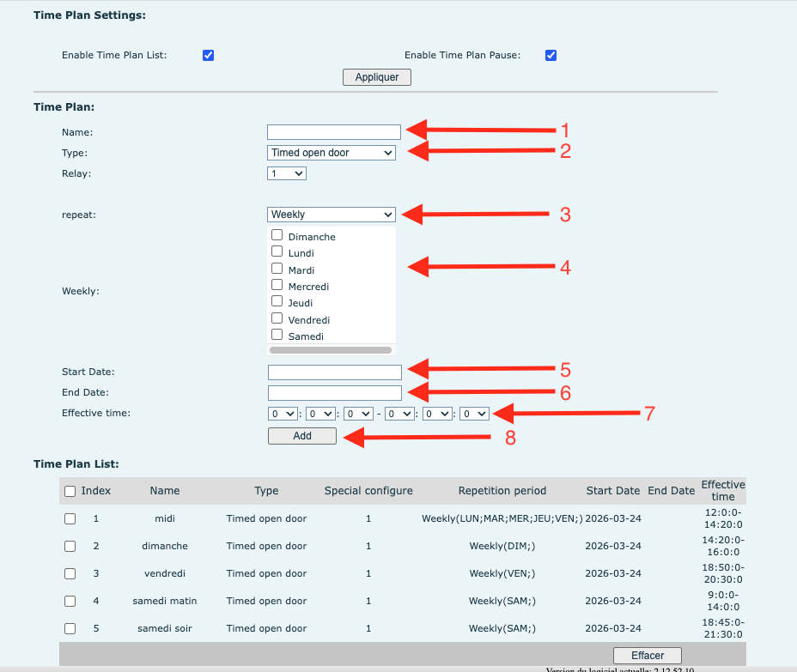Image resolution: width=797 pixels, height=672 pixels.
Task: Enable the Vendredi checkbox
Action: [x=277, y=318]
